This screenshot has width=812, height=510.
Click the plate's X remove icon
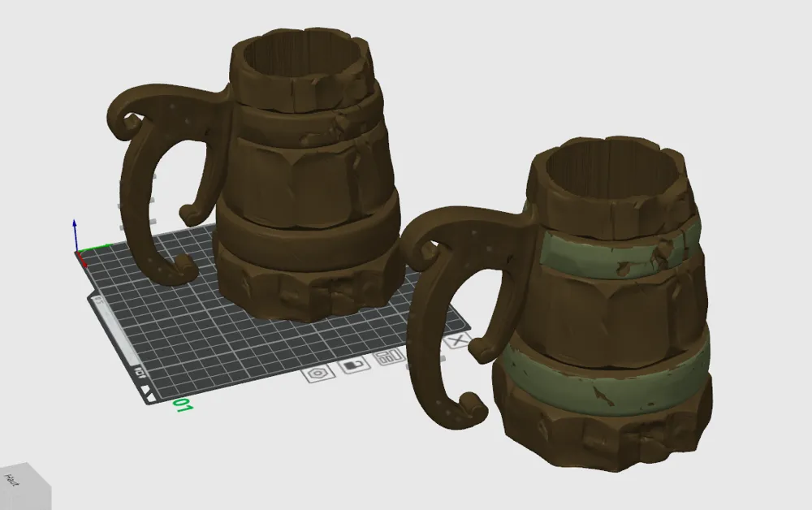click(456, 341)
